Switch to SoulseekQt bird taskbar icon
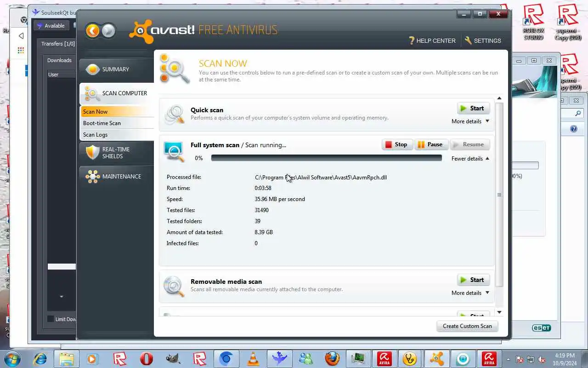This screenshot has width=588, height=368. coord(279,359)
